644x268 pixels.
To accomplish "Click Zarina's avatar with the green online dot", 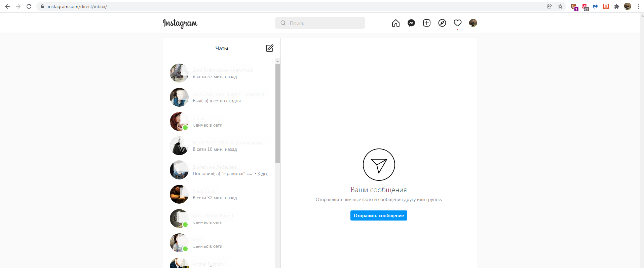I will pos(179,122).
